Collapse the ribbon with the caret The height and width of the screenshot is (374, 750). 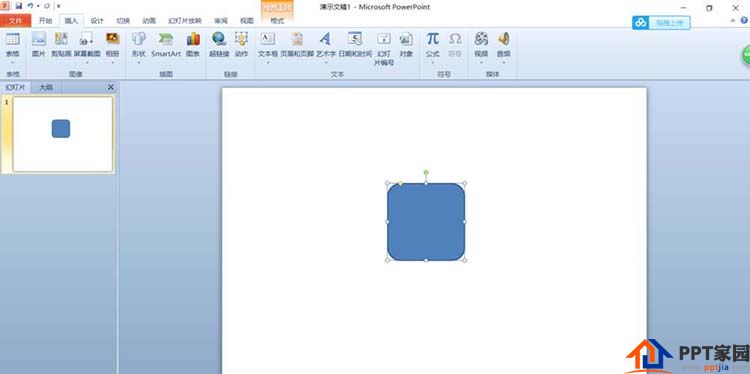[733, 20]
